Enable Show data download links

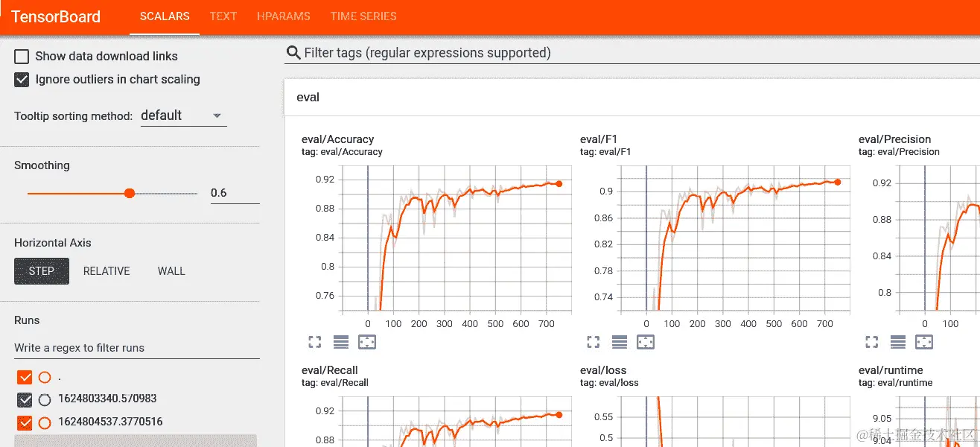tap(22, 56)
